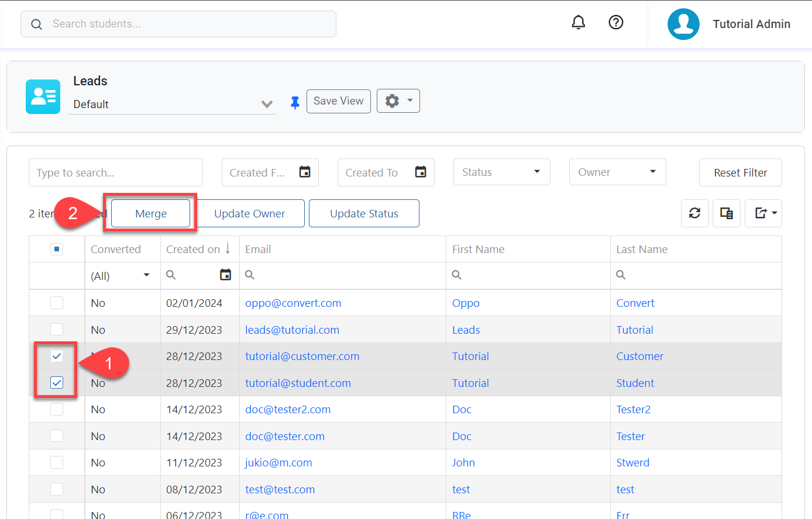Uncheck the tutorial@customer.com row checkbox
This screenshot has height=519, width=812.
[57, 356]
